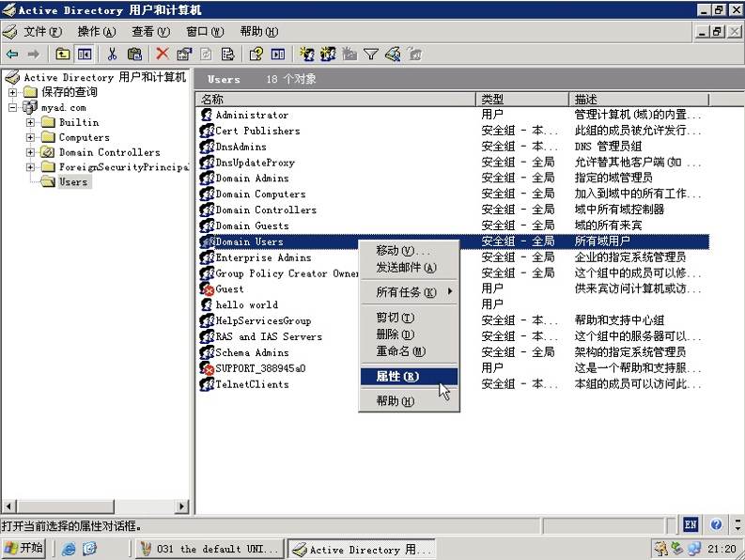The width and height of the screenshot is (745, 560).
Task: Choose 重命名(M) in context menu
Action: pyautogui.click(x=409, y=351)
